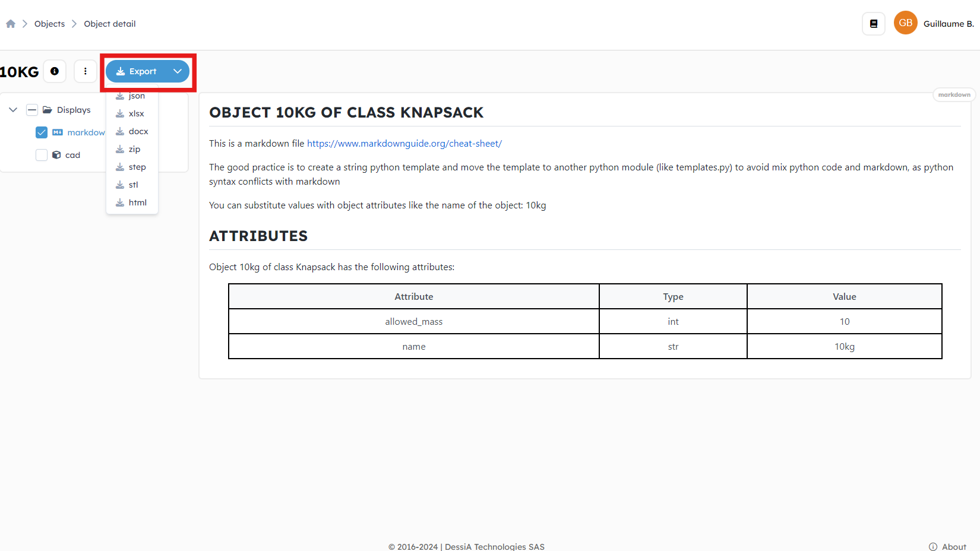Toggle the Export dropdown arrow
This screenshot has width=980, height=551.
point(177,71)
